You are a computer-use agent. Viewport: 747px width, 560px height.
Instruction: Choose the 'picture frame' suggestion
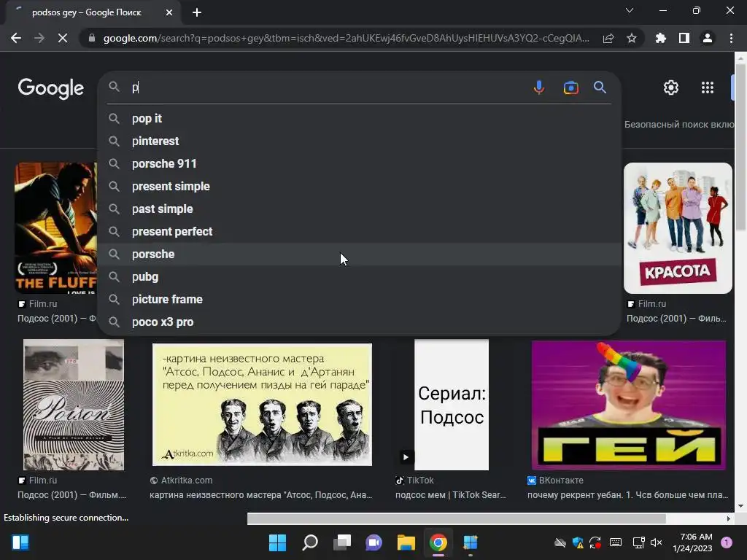359,300
